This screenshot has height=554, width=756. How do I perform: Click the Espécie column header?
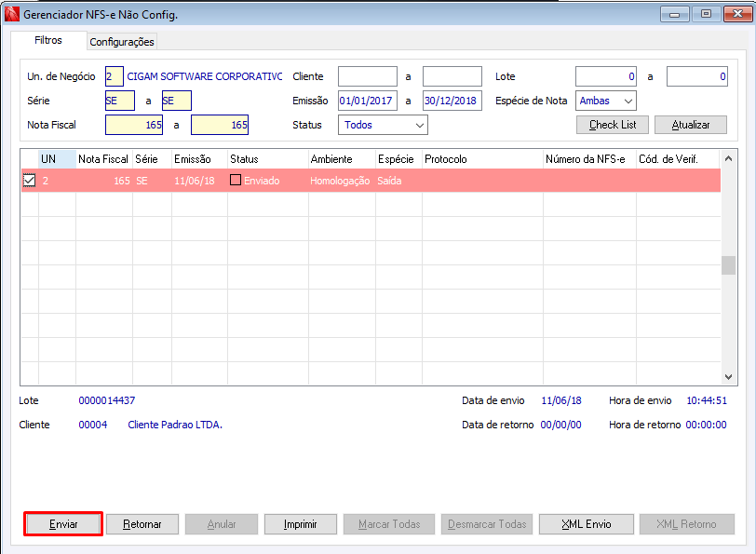tap(398, 159)
